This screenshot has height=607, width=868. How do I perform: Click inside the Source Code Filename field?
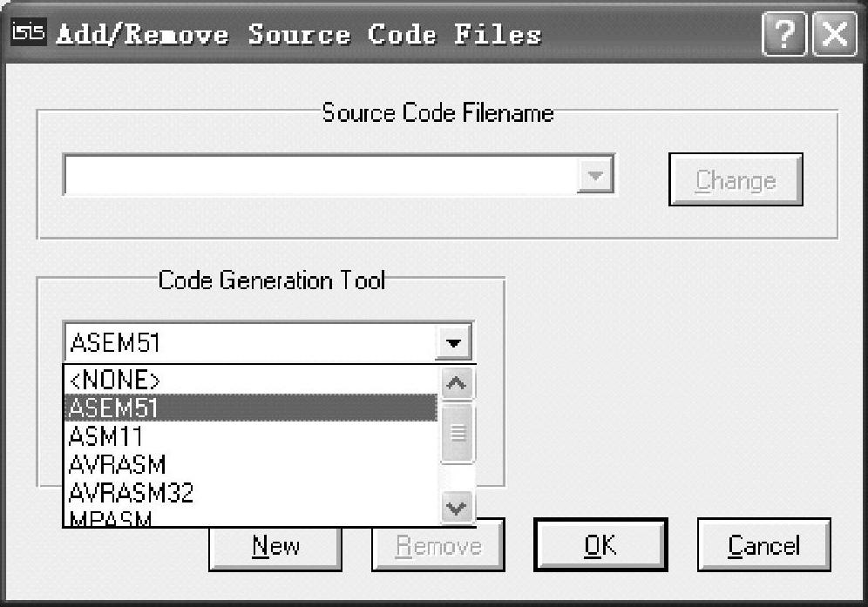pos(320,175)
